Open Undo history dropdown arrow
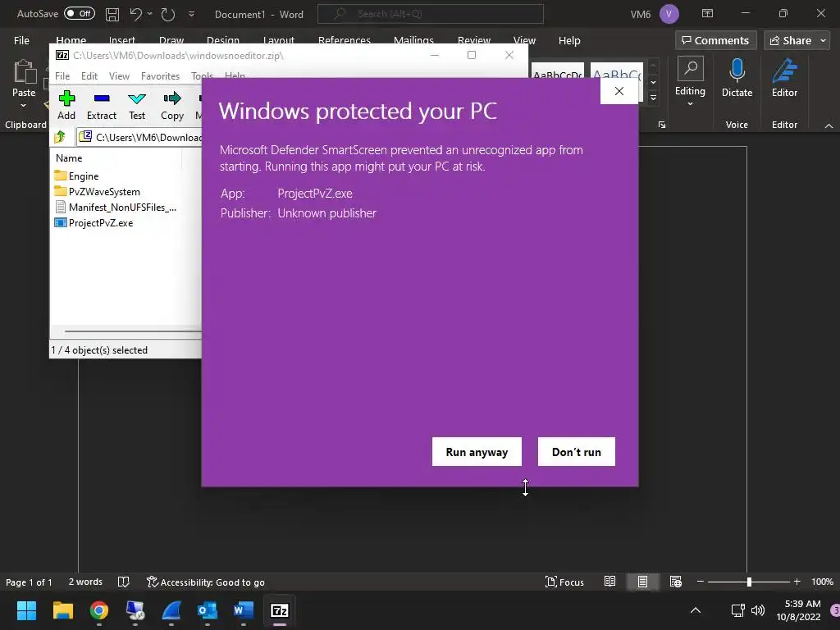 click(x=150, y=14)
